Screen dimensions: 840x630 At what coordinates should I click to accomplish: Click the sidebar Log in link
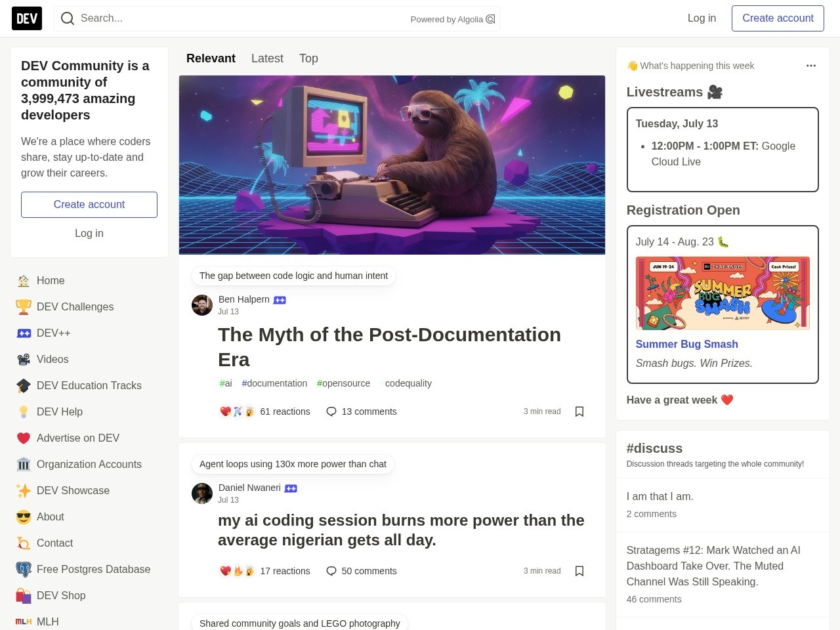point(89,234)
